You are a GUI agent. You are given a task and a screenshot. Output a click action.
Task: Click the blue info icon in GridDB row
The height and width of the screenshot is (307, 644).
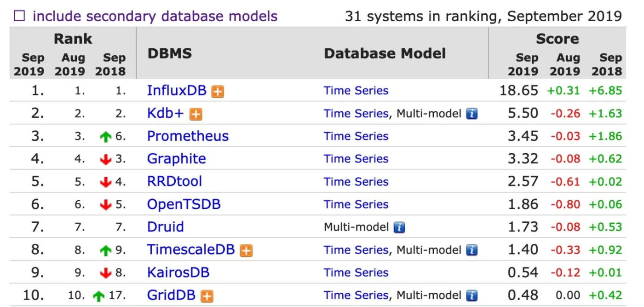pos(471,295)
